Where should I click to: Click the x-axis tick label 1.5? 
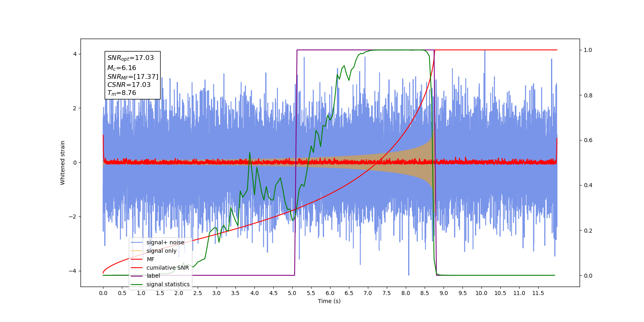click(x=160, y=293)
